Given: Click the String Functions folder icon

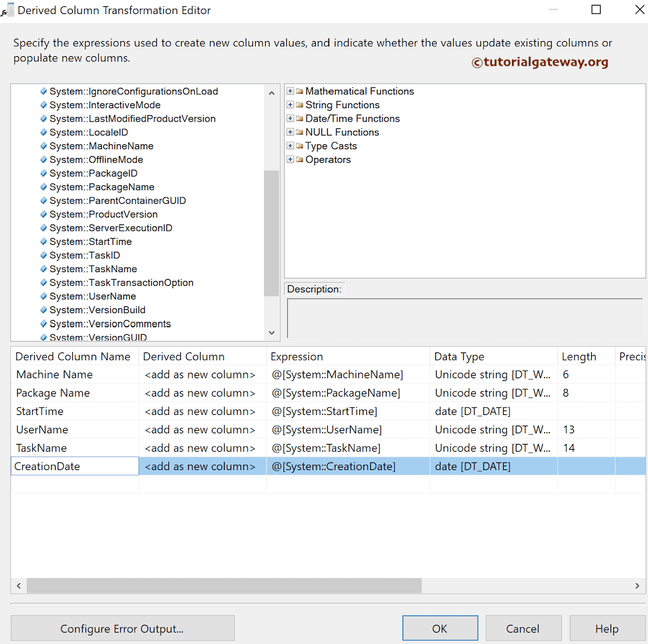Looking at the screenshot, I should pyautogui.click(x=299, y=104).
